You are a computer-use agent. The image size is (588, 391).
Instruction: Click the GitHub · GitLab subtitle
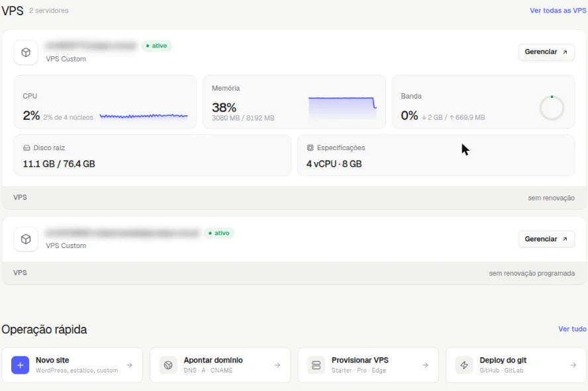(501, 370)
